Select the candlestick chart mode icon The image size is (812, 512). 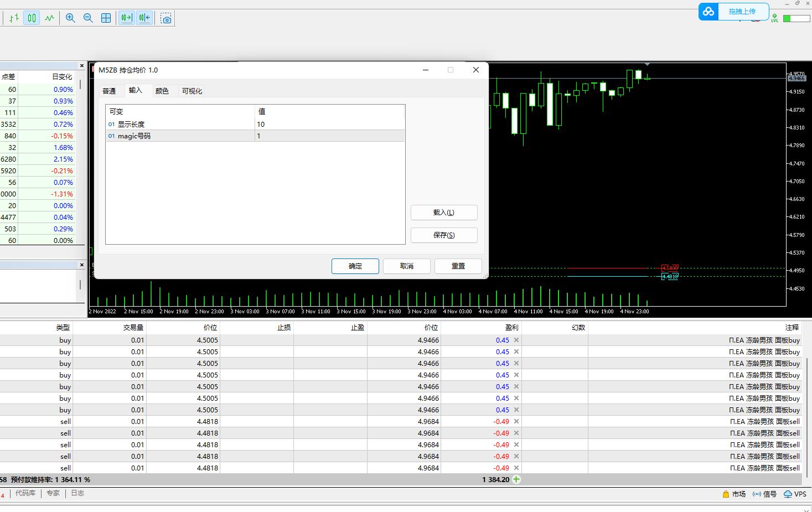point(32,18)
